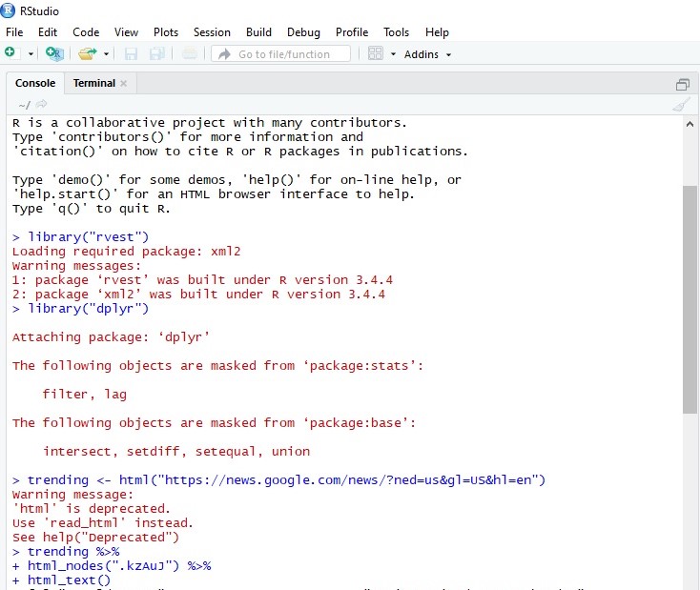700x590 pixels.
Task: Open the Tools menu
Action: coord(396,32)
